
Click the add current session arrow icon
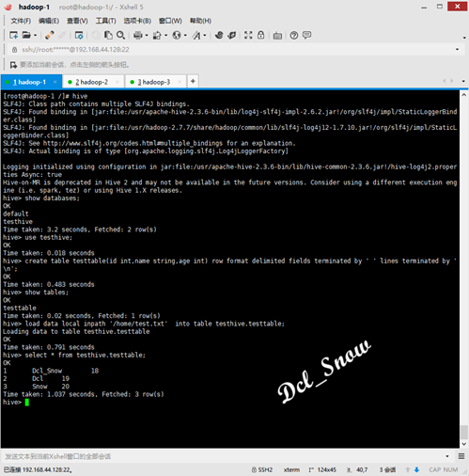(x=13, y=65)
